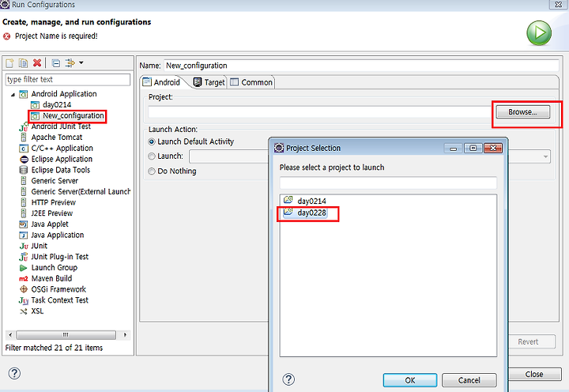Select Android JUnit Test type
The width and height of the screenshot is (569, 392).
61,126
